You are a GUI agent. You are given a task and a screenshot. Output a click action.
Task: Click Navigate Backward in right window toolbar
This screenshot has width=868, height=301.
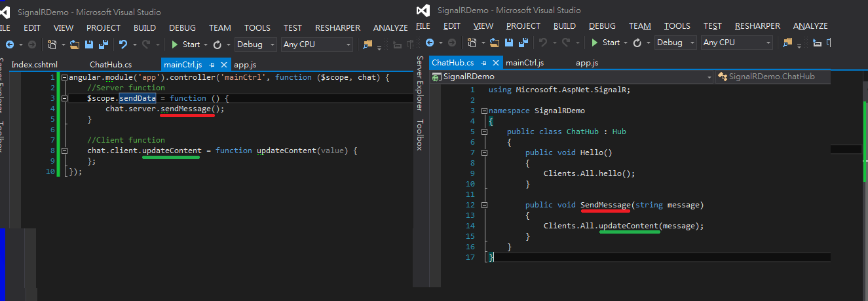(429, 43)
